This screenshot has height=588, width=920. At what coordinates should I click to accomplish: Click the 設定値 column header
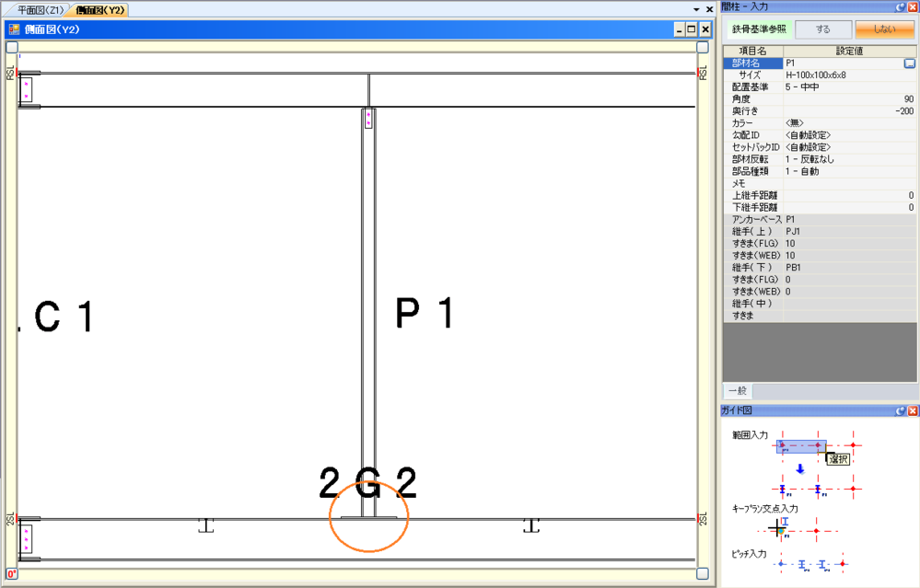click(x=850, y=51)
